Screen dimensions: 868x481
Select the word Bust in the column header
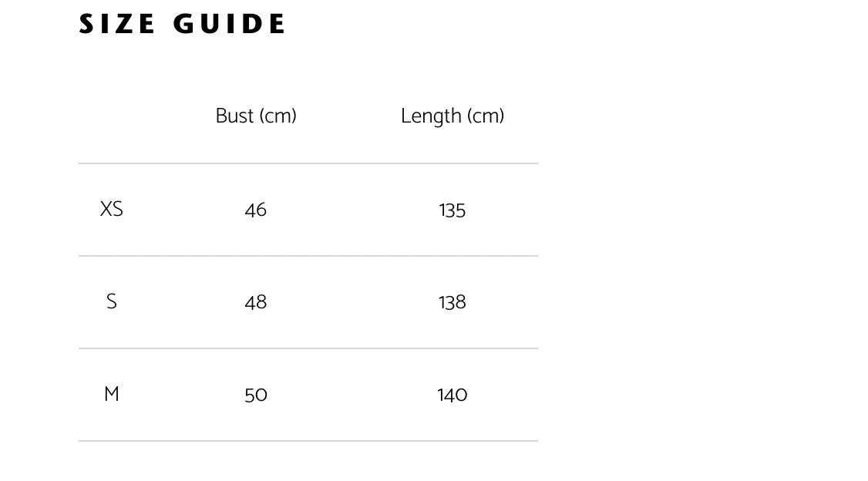(x=234, y=116)
